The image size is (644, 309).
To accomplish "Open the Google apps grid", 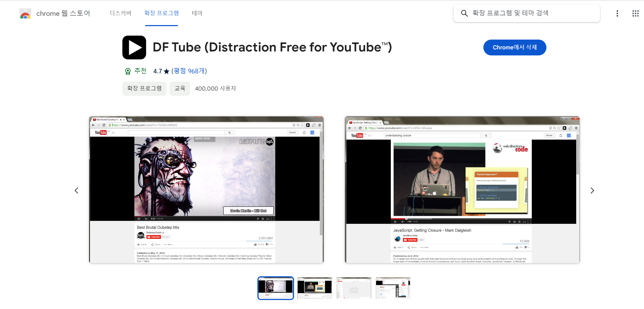I will 635,13.
